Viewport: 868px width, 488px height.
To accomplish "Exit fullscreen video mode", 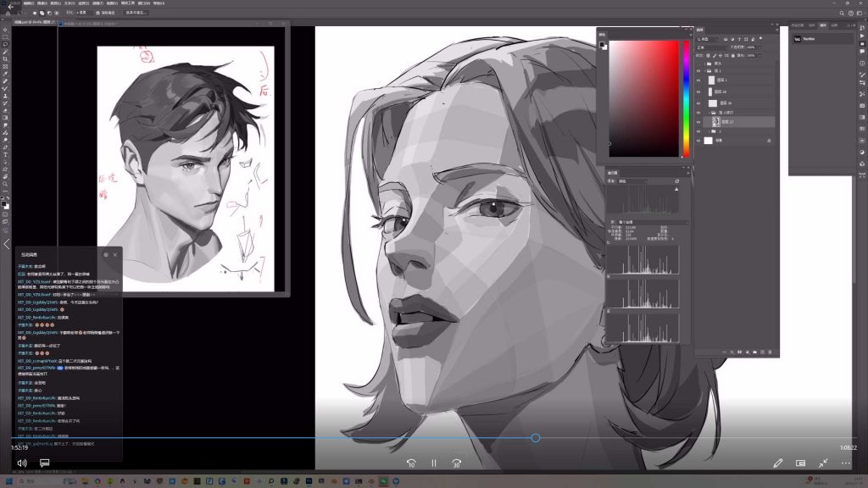I will click(823, 463).
